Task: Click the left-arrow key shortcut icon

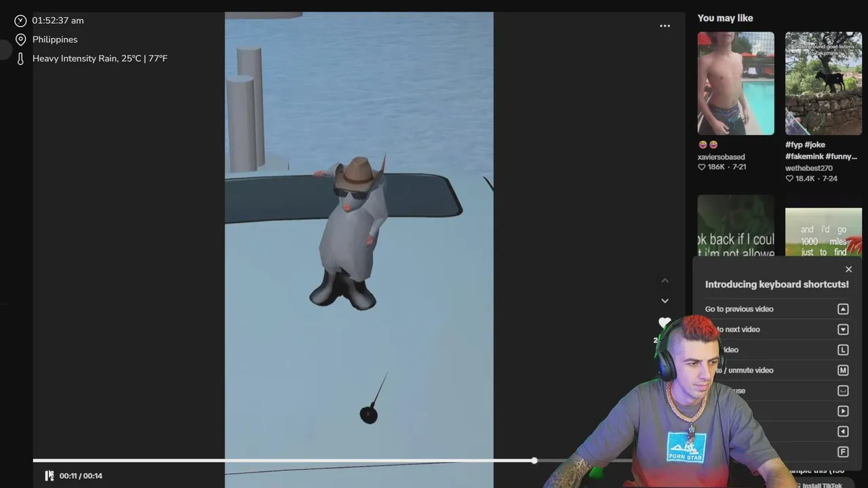Action: point(843,431)
